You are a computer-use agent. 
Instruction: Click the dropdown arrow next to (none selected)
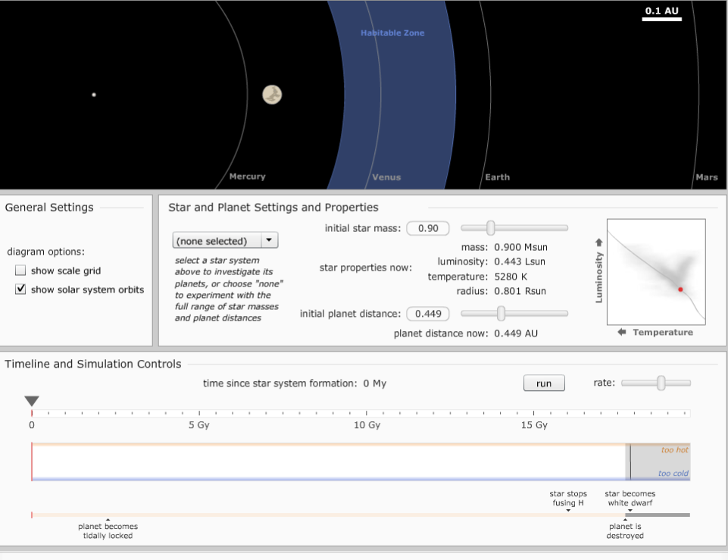[270, 239]
